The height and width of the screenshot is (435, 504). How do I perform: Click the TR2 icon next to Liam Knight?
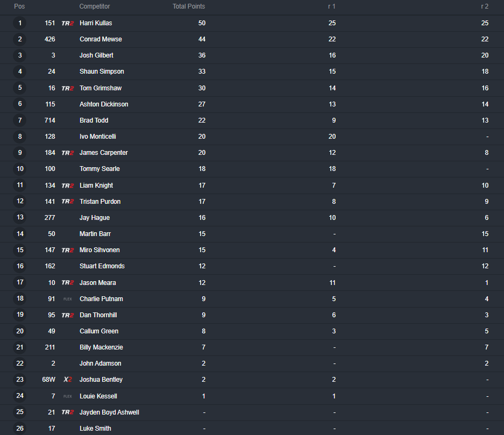click(x=67, y=186)
